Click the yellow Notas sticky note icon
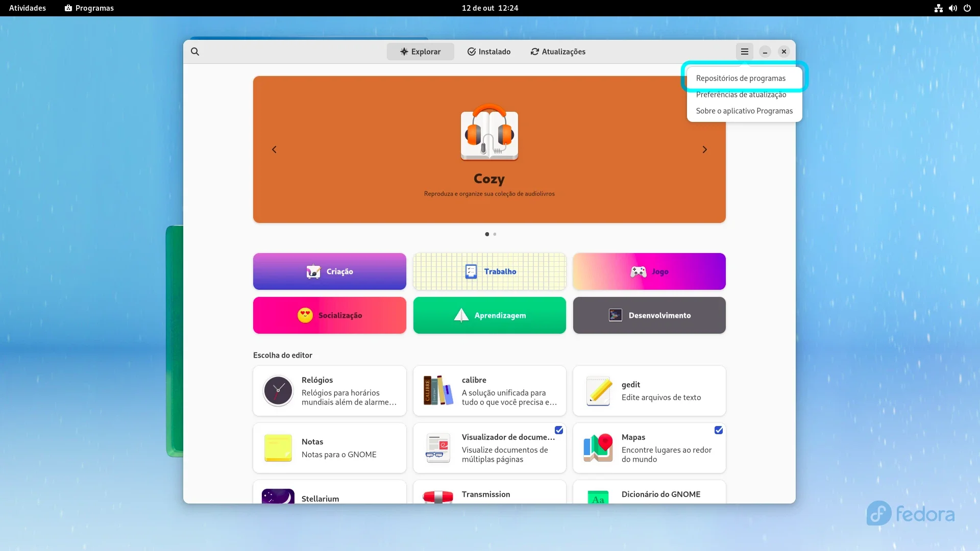This screenshot has height=551, width=980. [x=278, y=448]
